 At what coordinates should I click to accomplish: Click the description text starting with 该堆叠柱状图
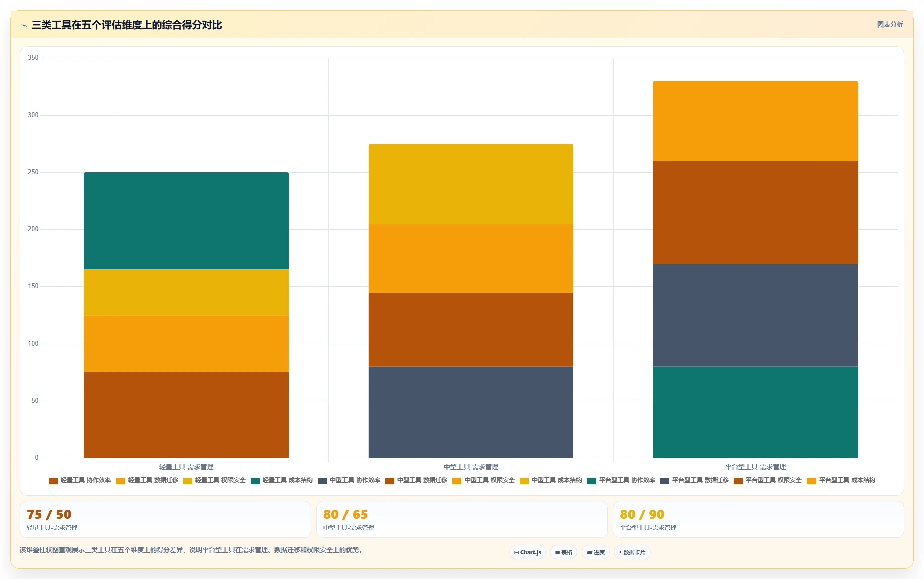(191, 550)
